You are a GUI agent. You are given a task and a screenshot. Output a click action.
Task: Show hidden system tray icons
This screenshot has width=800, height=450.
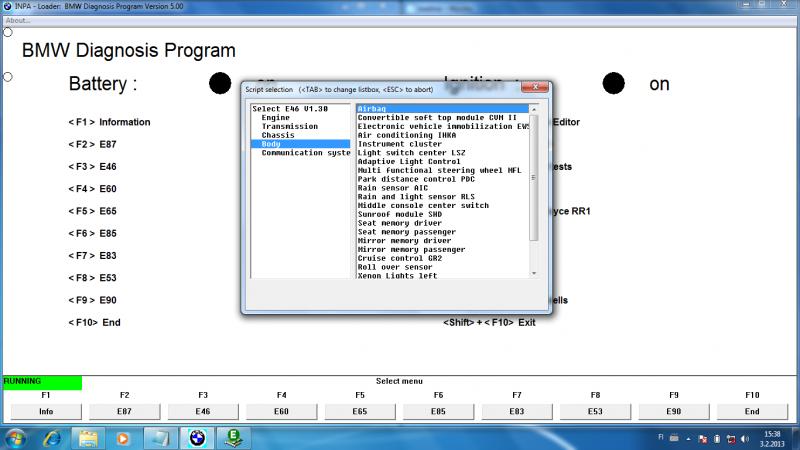pos(687,438)
